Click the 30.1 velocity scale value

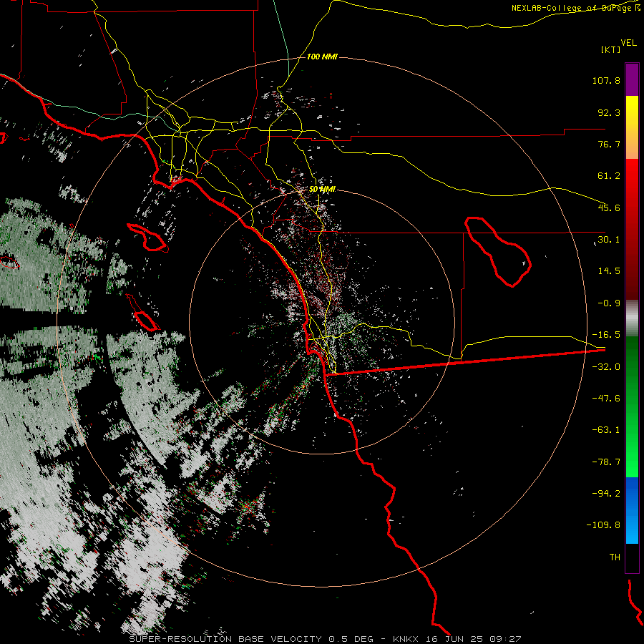coord(609,240)
